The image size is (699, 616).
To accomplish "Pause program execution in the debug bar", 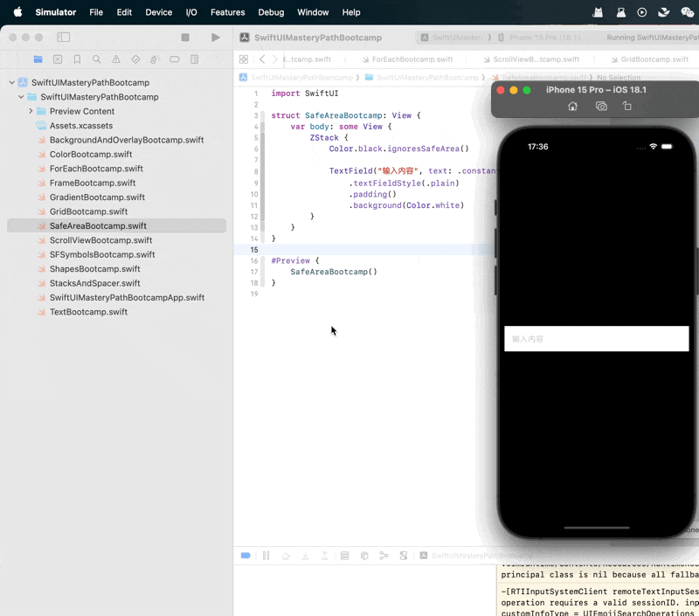I will pos(266,556).
